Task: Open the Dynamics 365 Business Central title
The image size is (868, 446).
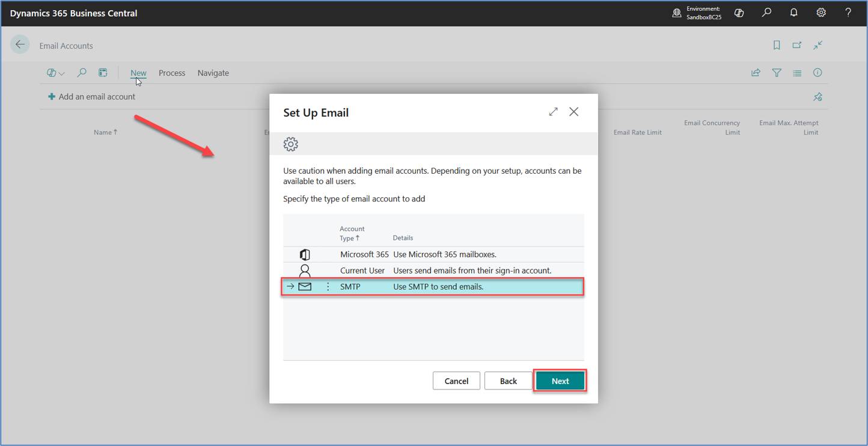Action: click(73, 13)
